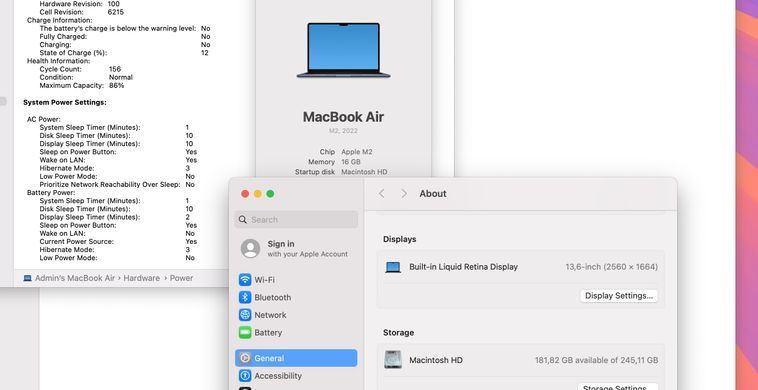Click Built-in Liquid Retina Display text
This screenshot has height=390, width=758.
click(x=464, y=267)
